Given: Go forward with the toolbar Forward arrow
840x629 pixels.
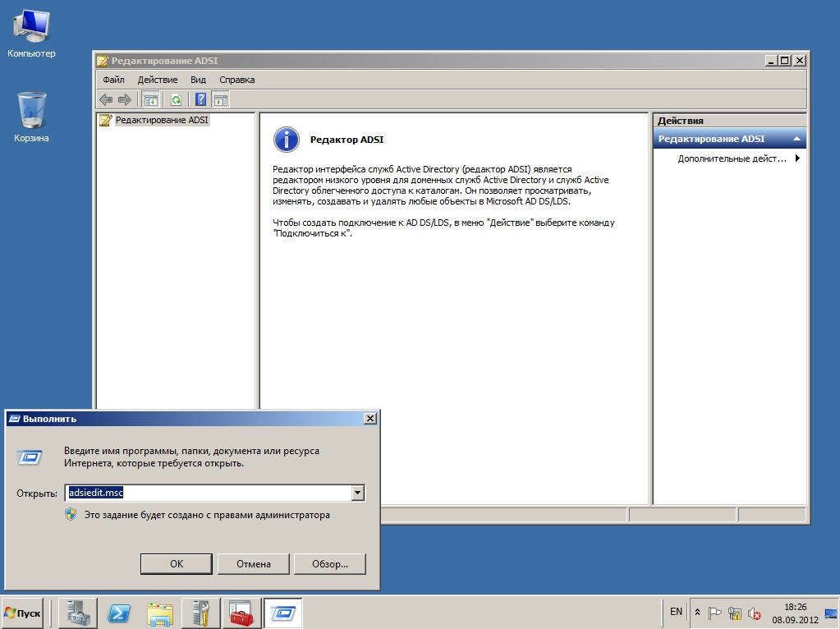Looking at the screenshot, I should pos(124,99).
